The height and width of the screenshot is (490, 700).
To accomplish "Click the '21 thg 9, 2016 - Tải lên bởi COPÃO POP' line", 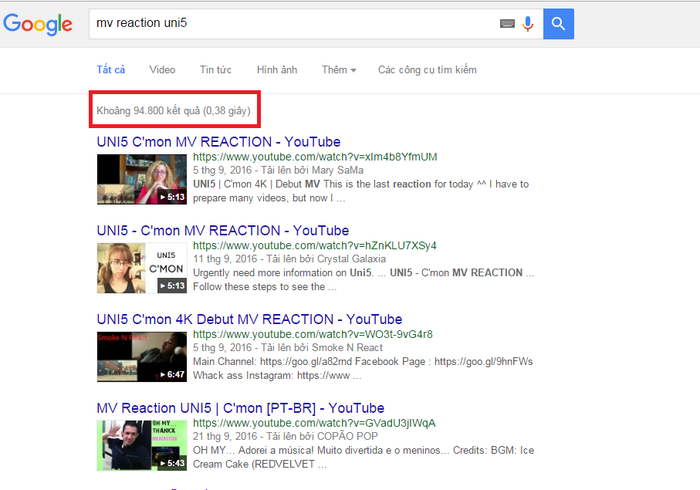I will (285, 437).
